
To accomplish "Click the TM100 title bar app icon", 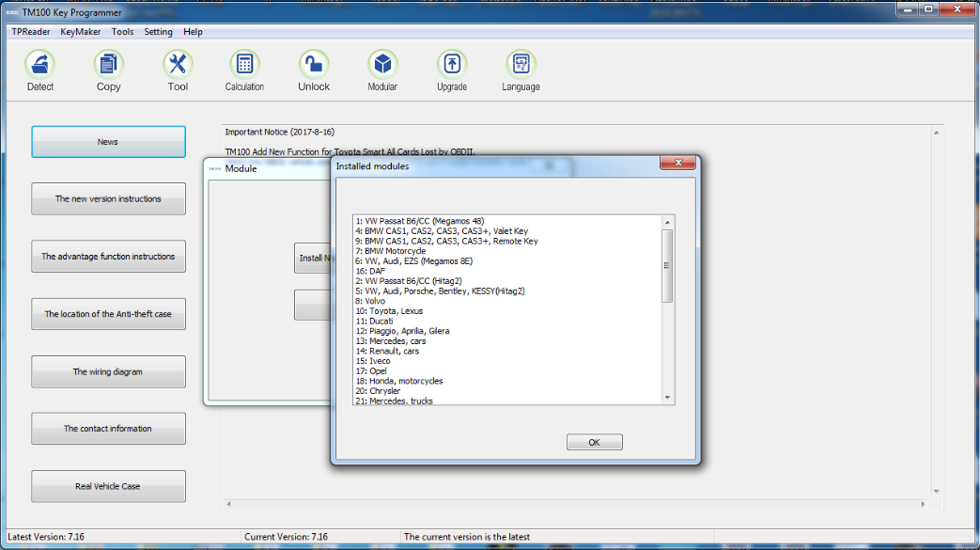I will pyautogui.click(x=12, y=12).
